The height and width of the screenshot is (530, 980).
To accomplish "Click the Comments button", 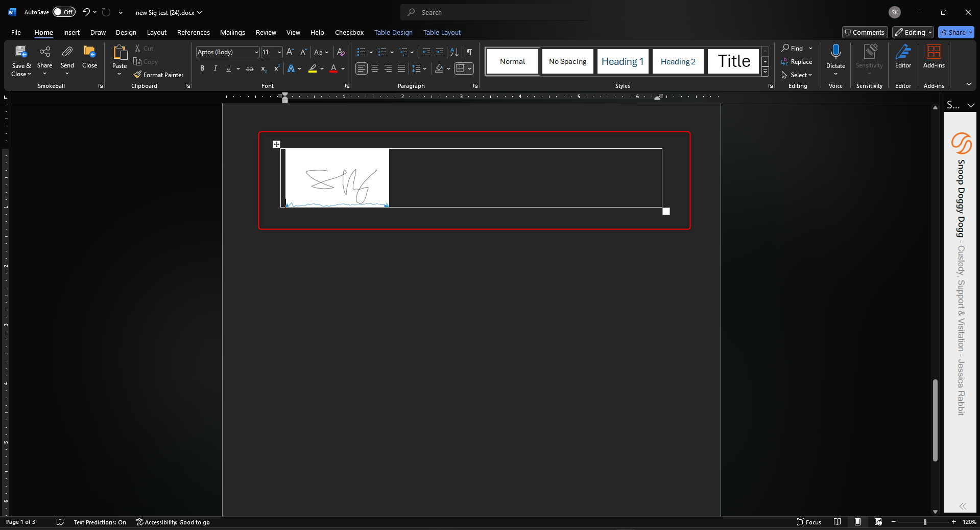I will pos(865,32).
